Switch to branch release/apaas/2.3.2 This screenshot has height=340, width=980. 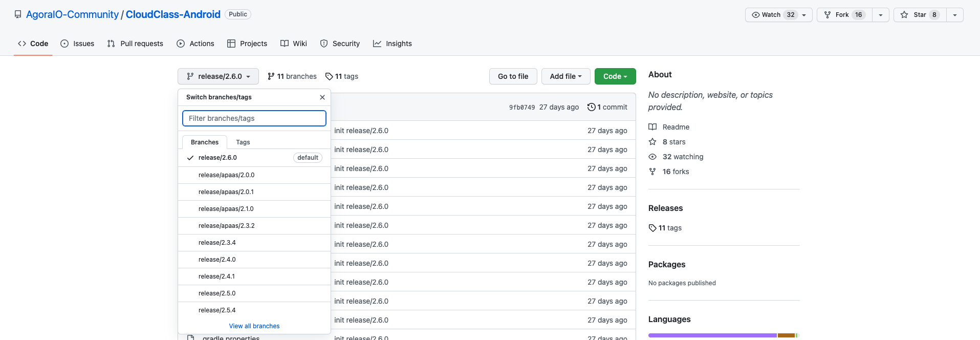click(x=254, y=226)
